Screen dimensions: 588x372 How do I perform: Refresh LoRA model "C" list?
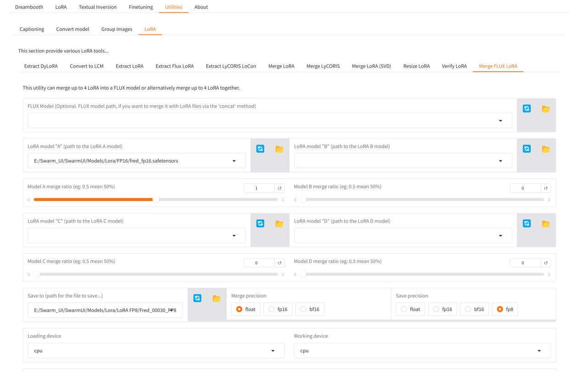pos(260,223)
